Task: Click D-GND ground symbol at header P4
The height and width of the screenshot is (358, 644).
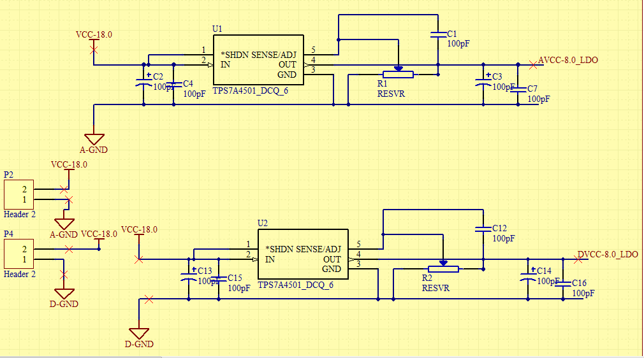Action: 64,294
